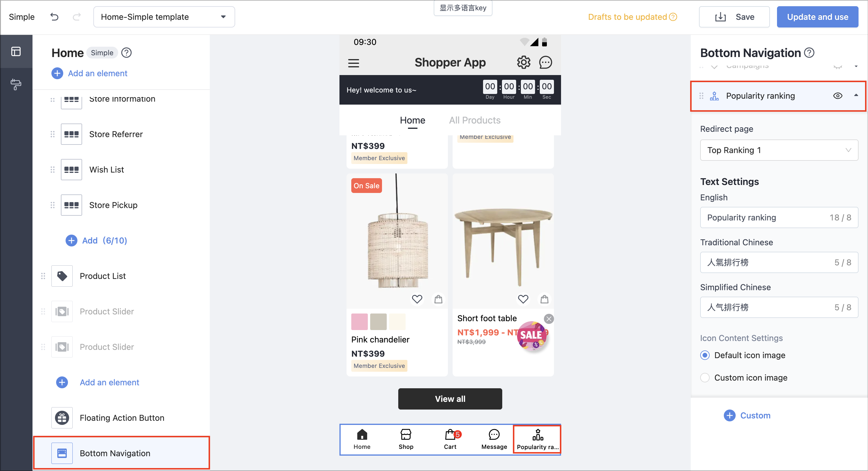Image resolution: width=868 pixels, height=471 pixels.
Task: Click the Drafts to be updated help icon
Action: [x=673, y=17]
